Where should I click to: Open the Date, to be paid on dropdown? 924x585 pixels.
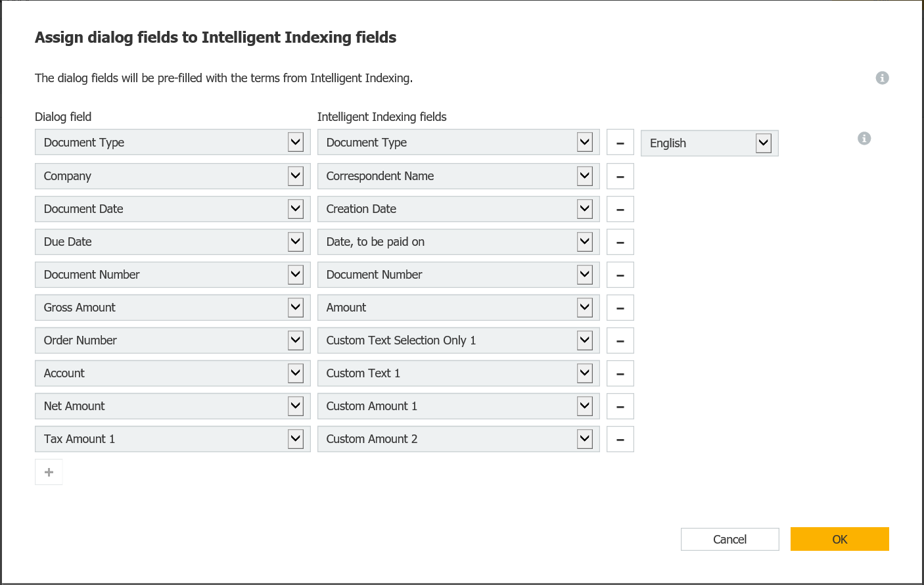[x=585, y=241]
